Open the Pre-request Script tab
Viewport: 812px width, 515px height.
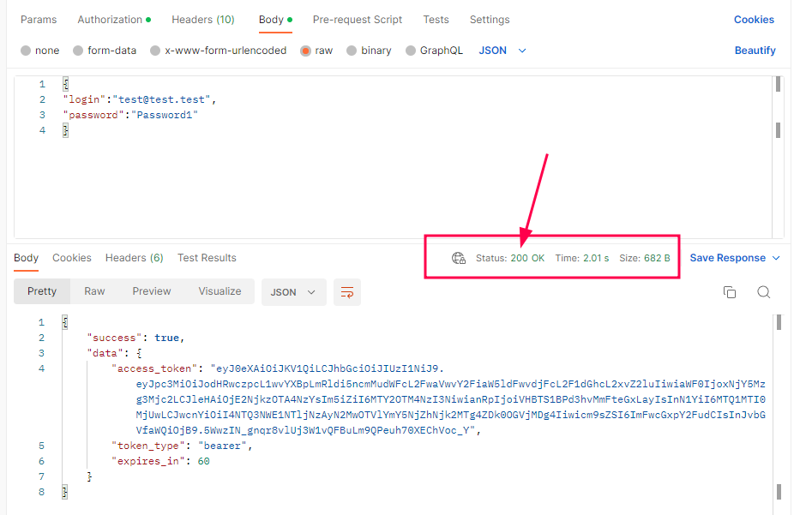358,20
